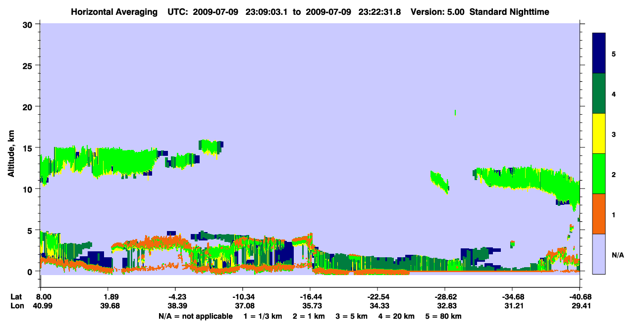
Task: Click the start time '23:09:03.1'
Action: [x=268, y=12]
